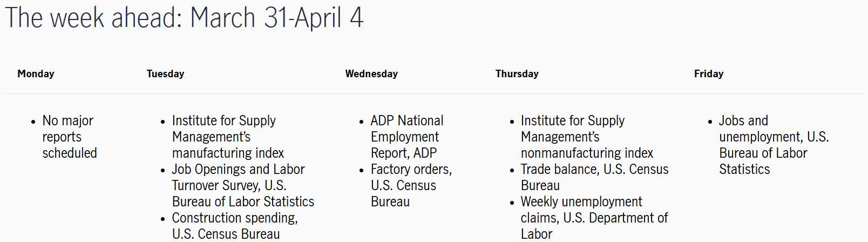Select the Wednesday column header
The width and height of the screenshot is (868, 242).
371,74
